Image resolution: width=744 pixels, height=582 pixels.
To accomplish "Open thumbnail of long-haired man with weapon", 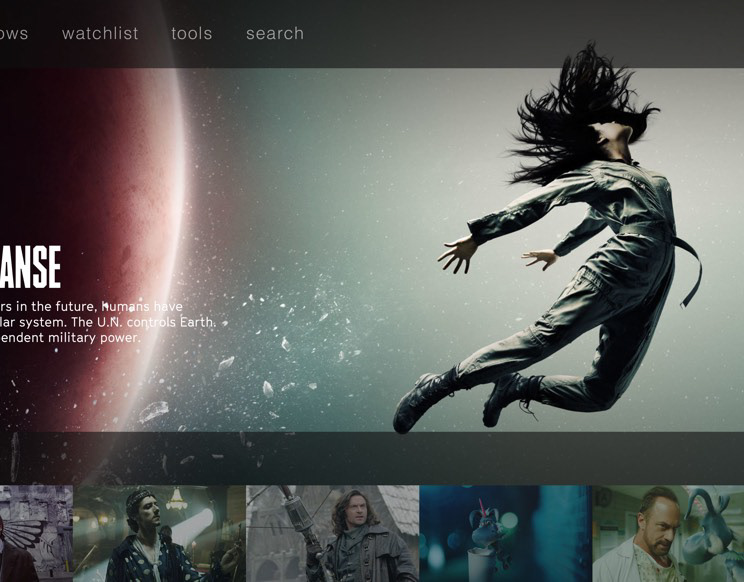I will 333,534.
